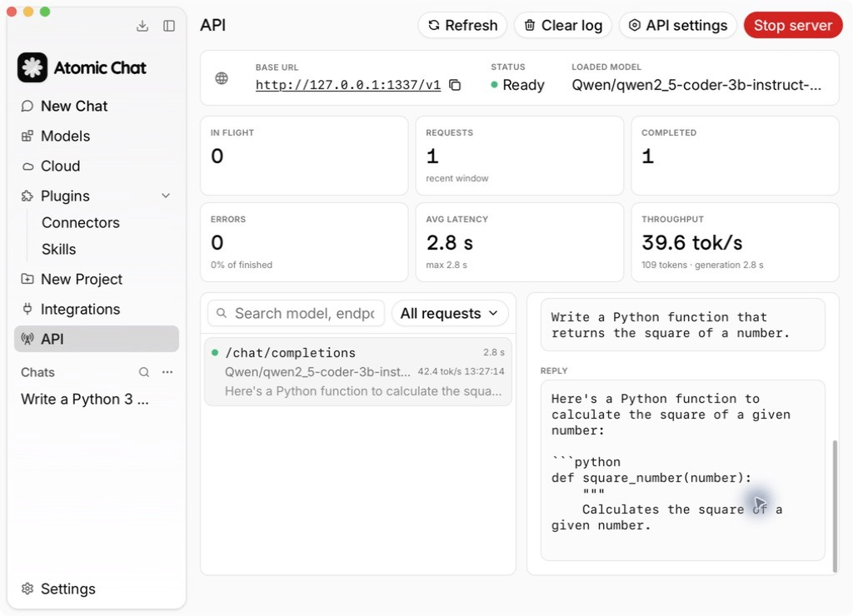This screenshot has width=853, height=616.
Task: Open the chat 'Write a Python 3 ...'
Action: (x=85, y=399)
